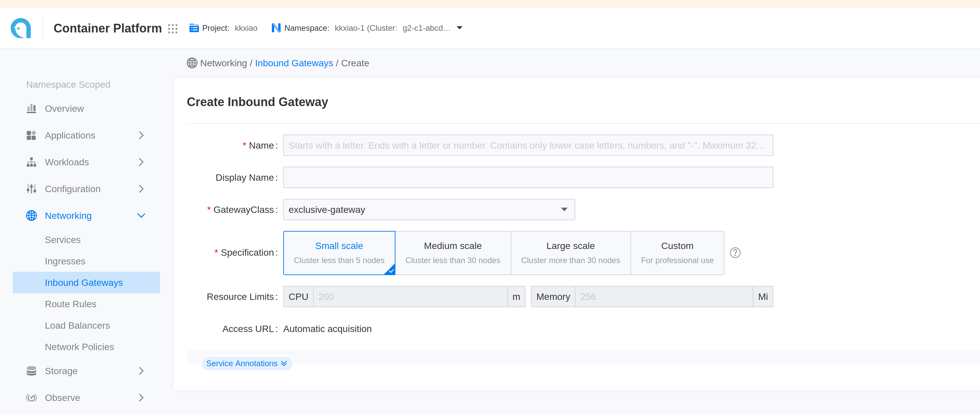
Task: Click the Configuration sliders icon
Action: click(31, 189)
